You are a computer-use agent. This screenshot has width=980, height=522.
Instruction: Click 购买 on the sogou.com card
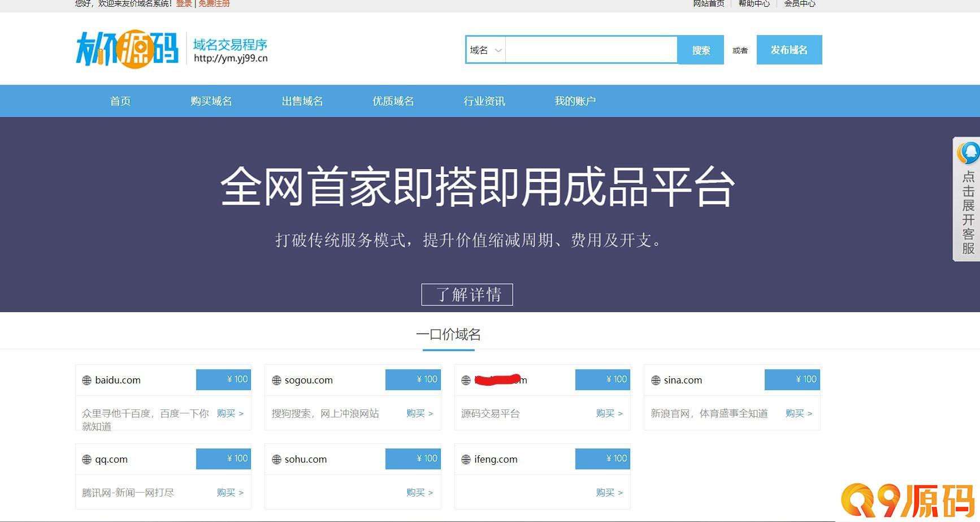point(419,413)
